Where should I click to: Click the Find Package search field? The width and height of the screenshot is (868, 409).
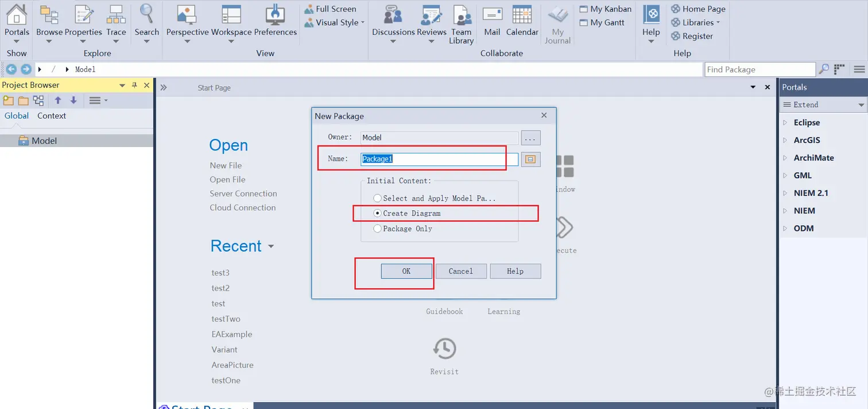(x=759, y=70)
